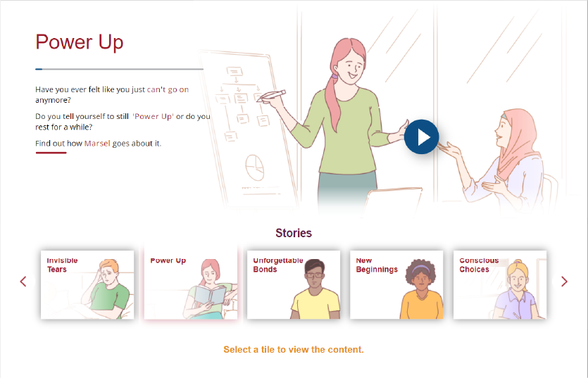Click the Power Up page title
The height and width of the screenshot is (378, 588).
click(x=79, y=42)
